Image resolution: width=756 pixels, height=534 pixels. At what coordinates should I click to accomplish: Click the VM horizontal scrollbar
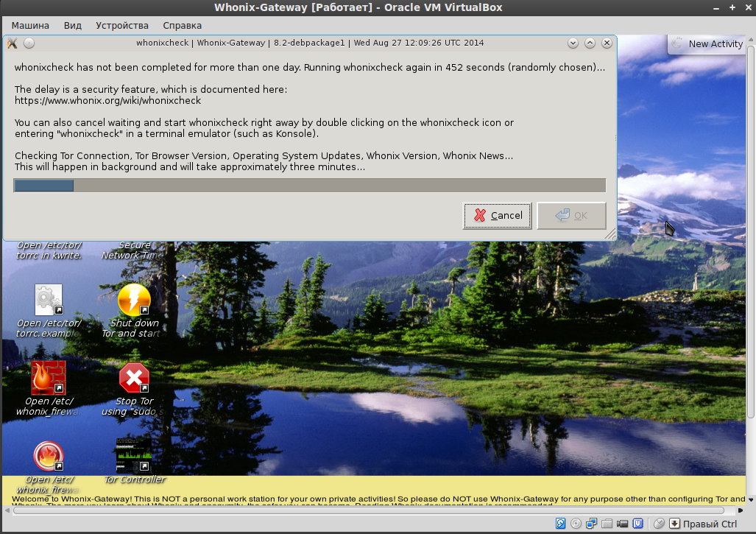coord(369,510)
